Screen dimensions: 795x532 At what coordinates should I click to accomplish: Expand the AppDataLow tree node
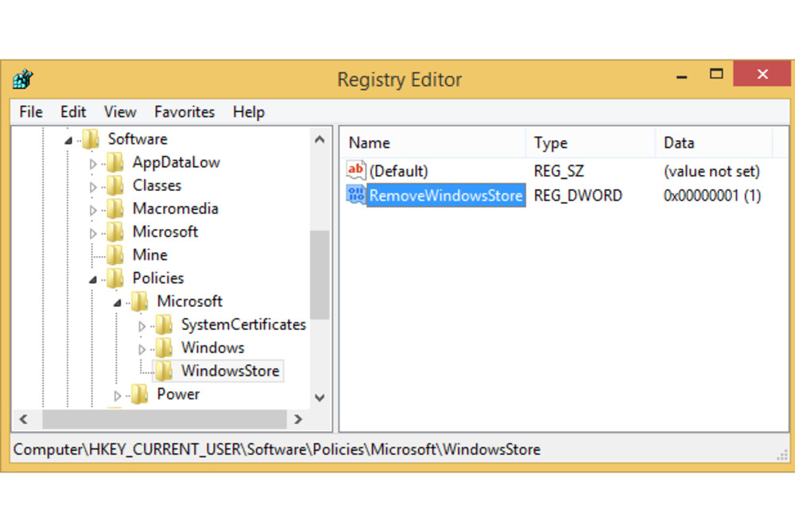pyautogui.click(x=93, y=164)
